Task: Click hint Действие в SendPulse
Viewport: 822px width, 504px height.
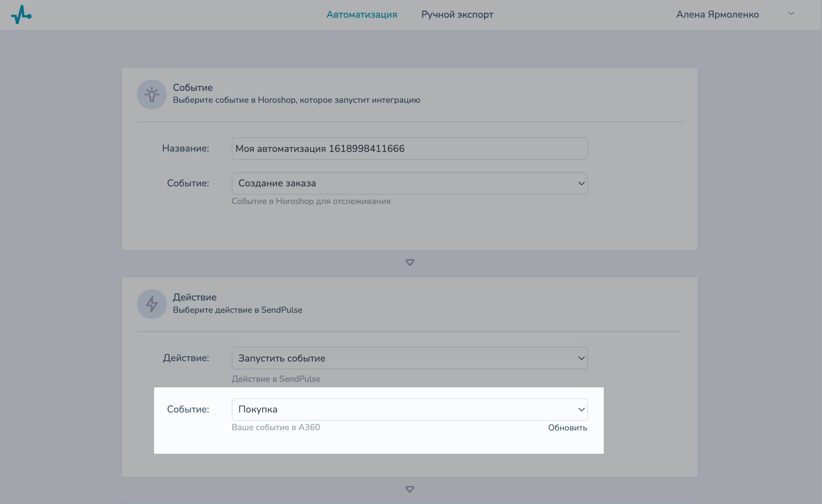Action: tap(276, 379)
